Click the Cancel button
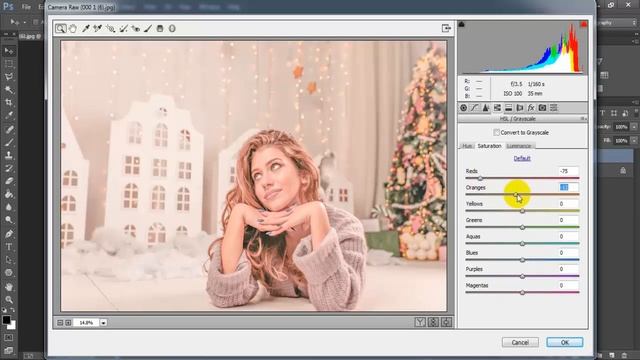The width and height of the screenshot is (640, 360). click(520, 342)
